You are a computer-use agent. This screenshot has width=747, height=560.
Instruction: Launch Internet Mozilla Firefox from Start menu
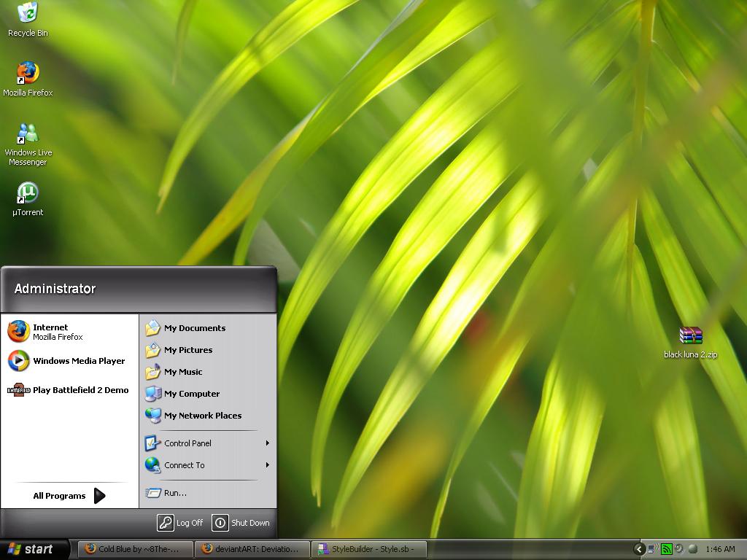point(69,332)
